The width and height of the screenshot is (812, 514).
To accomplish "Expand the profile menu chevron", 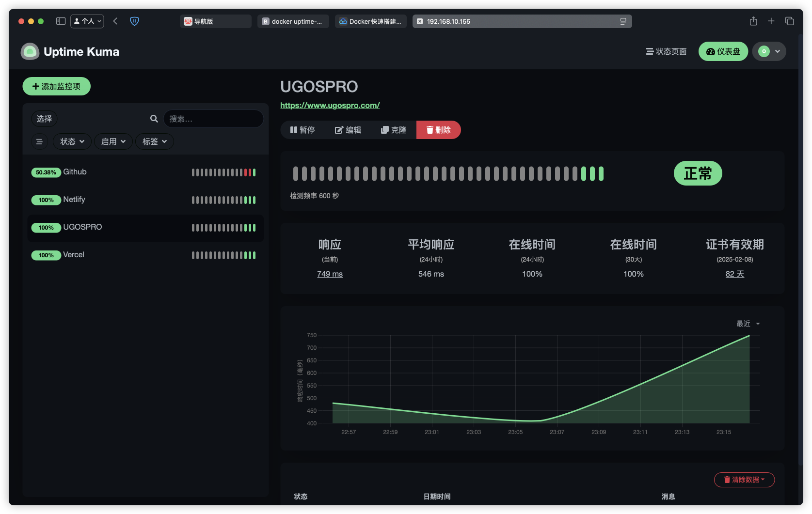I will point(778,51).
